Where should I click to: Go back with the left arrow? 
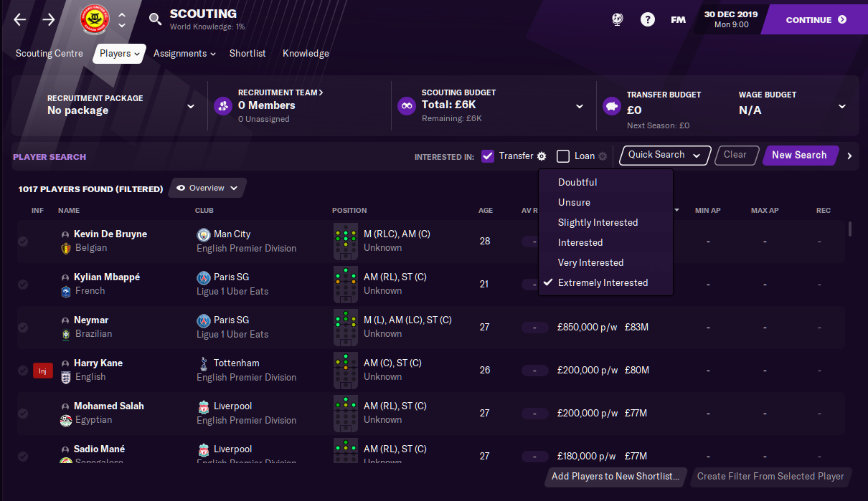[x=20, y=20]
